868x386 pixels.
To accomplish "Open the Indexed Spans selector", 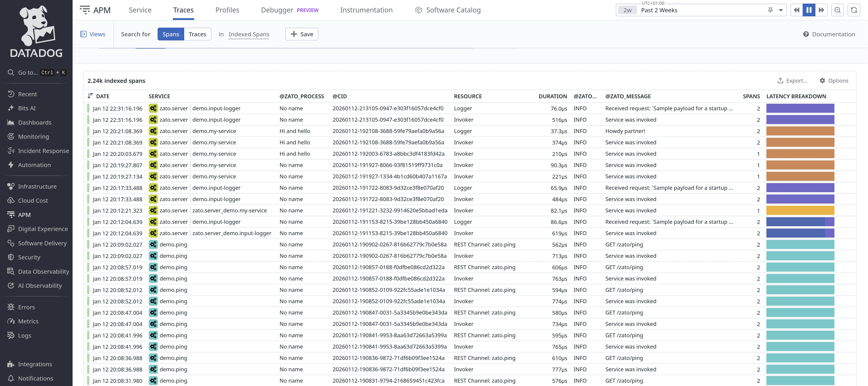I will pos(249,34).
